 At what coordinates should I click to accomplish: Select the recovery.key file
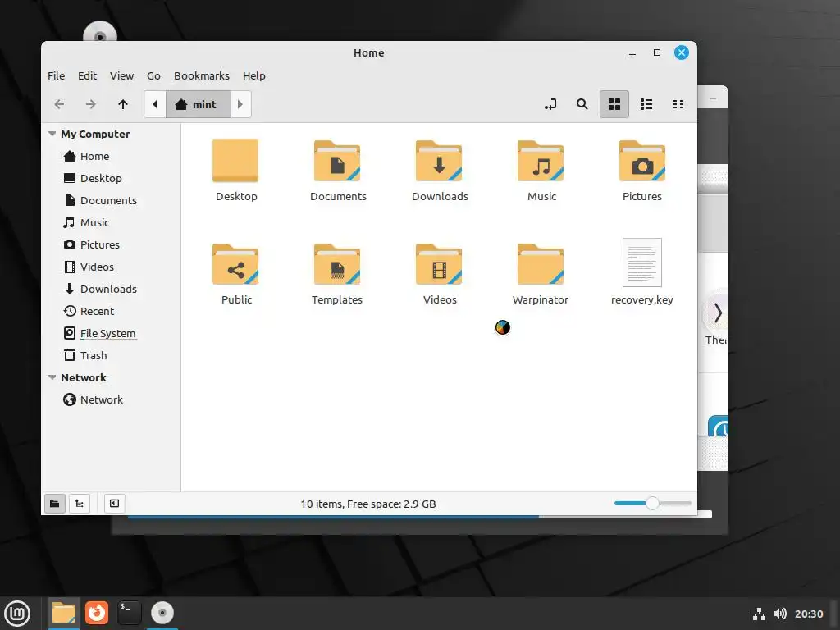642,262
